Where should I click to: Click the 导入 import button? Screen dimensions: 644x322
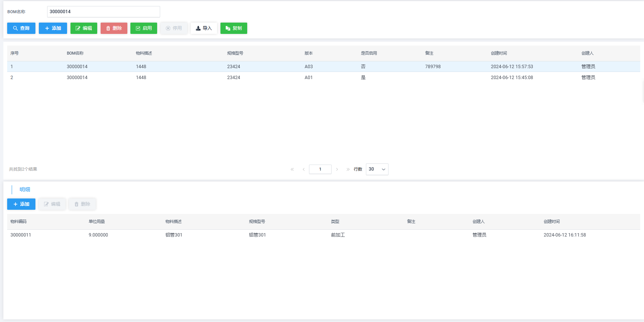pos(203,28)
